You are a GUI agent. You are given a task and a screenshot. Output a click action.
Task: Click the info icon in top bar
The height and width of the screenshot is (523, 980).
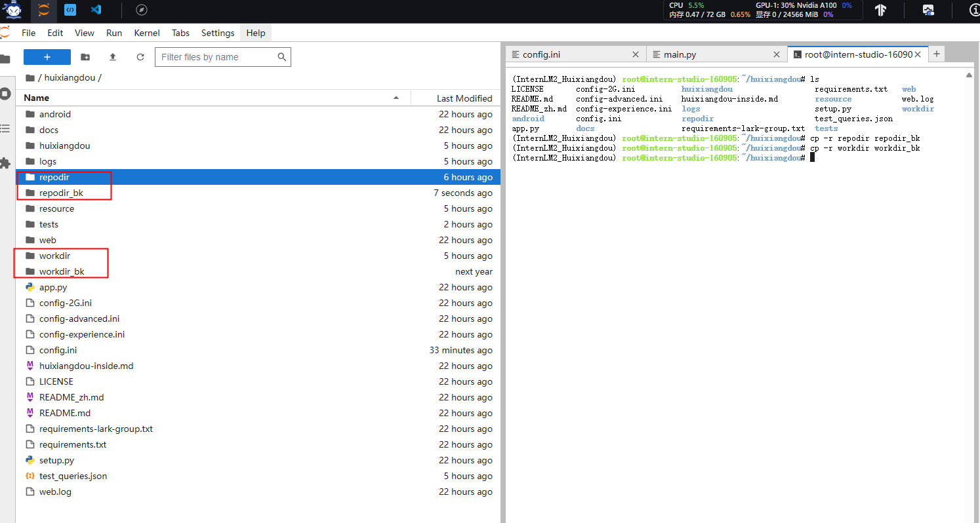(x=974, y=10)
